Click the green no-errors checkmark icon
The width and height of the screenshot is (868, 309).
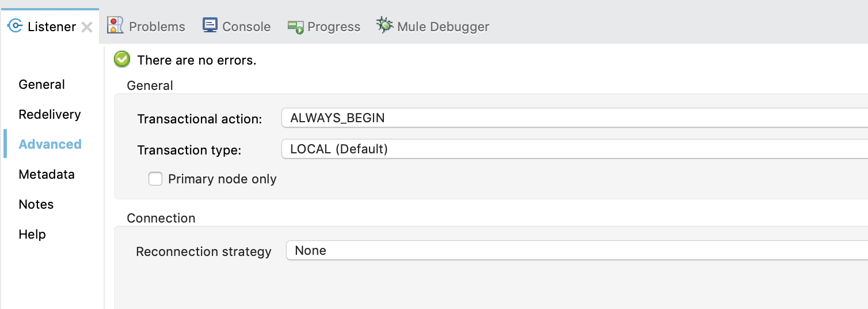coord(122,59)
